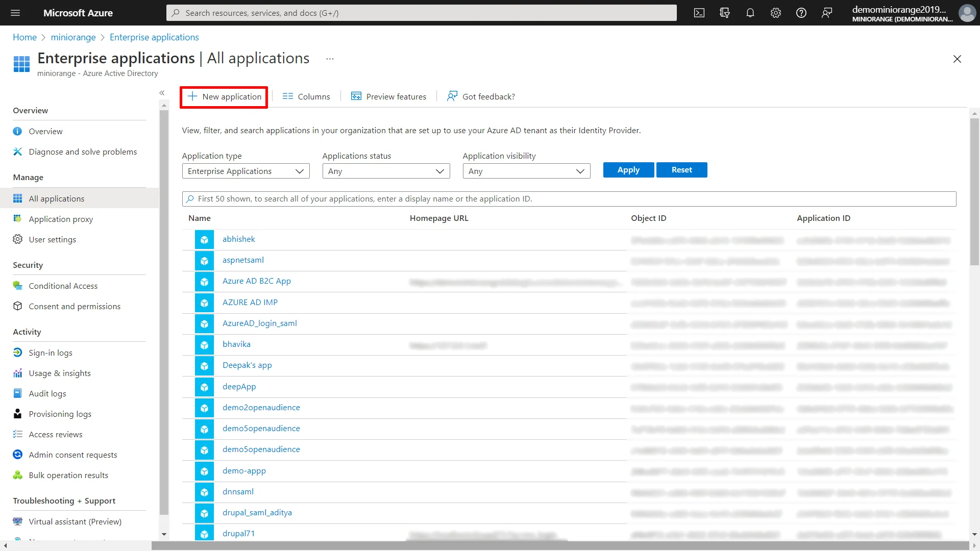Viewport: 980px width, 551px height.
Task: Click the drupal_saml_aditya application icon
Action: 204,512
